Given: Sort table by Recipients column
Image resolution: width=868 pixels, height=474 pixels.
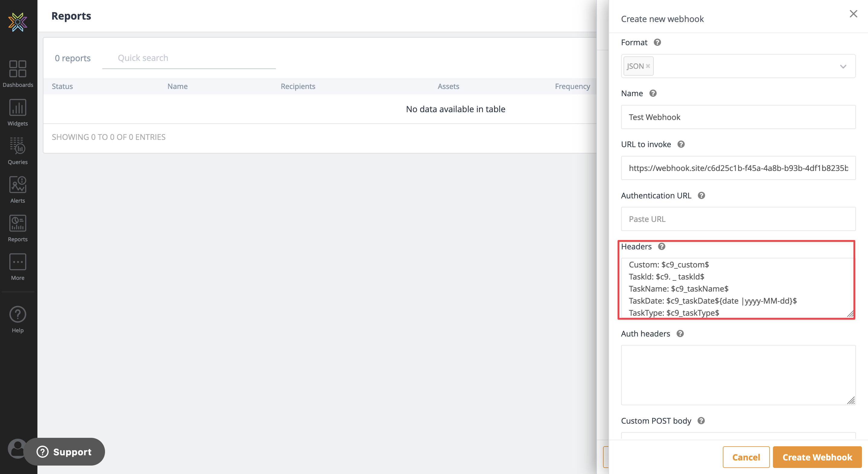Looking at the screenshot, I should tap(298, 86).
